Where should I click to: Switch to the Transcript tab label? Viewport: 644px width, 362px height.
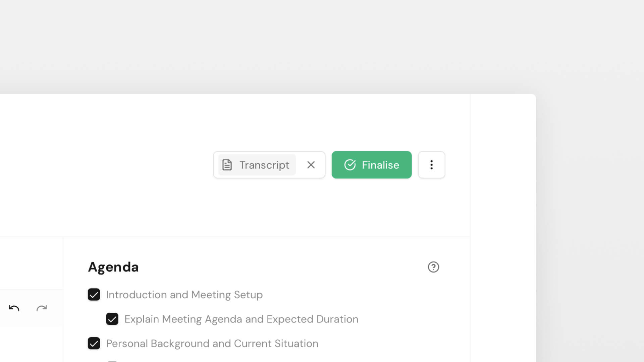coord(264,165)
